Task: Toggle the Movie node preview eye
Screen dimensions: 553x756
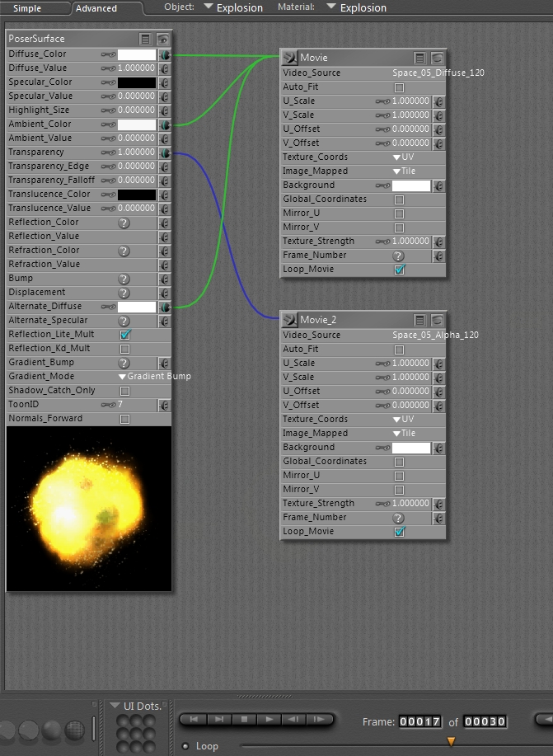Action: pos(438,58)
